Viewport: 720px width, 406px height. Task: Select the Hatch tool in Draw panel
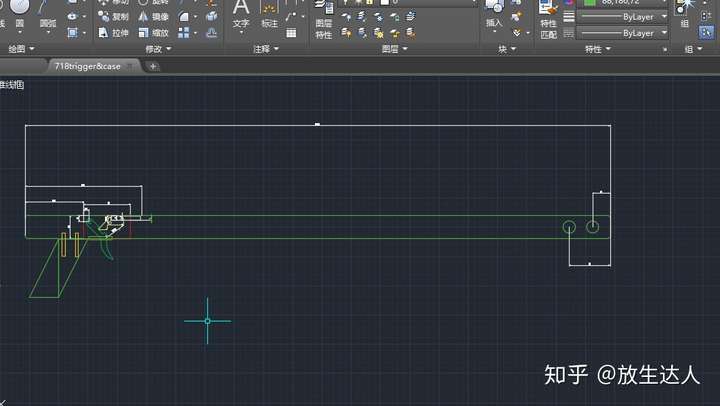72,32
